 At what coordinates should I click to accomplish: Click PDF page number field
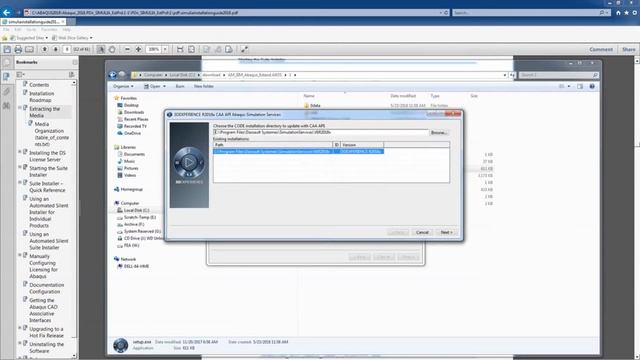67,49
